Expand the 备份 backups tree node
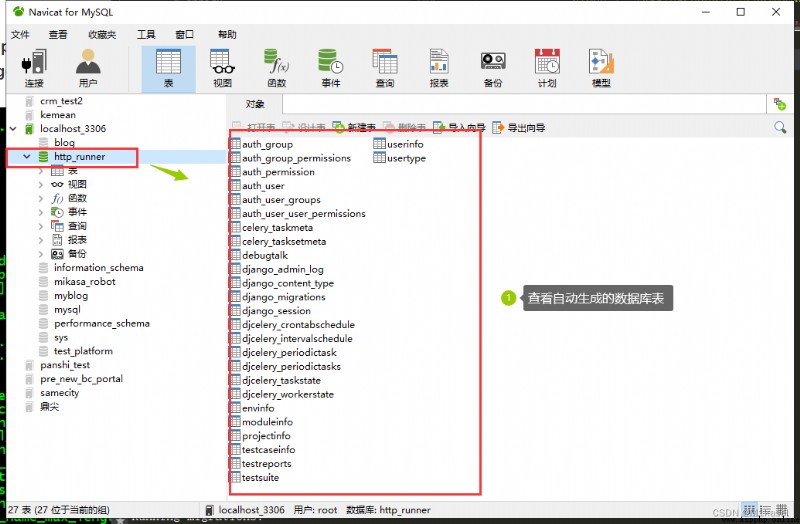 [x=41, y=254]
